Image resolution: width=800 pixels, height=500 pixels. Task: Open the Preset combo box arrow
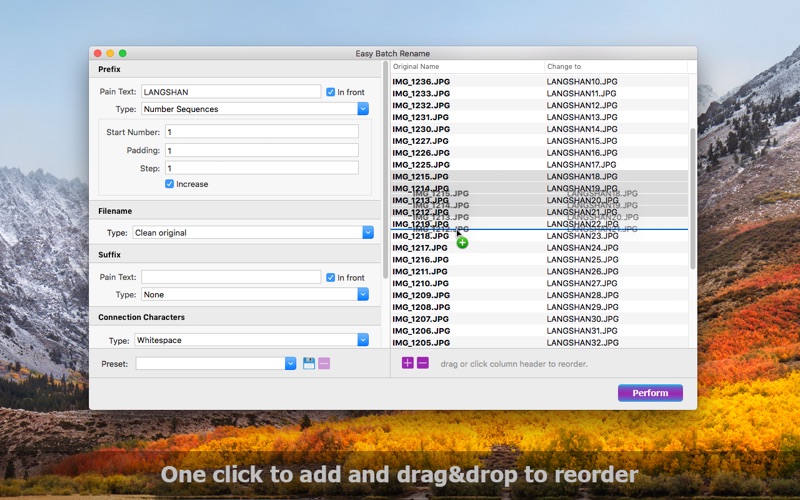click(x=290, y=363)
